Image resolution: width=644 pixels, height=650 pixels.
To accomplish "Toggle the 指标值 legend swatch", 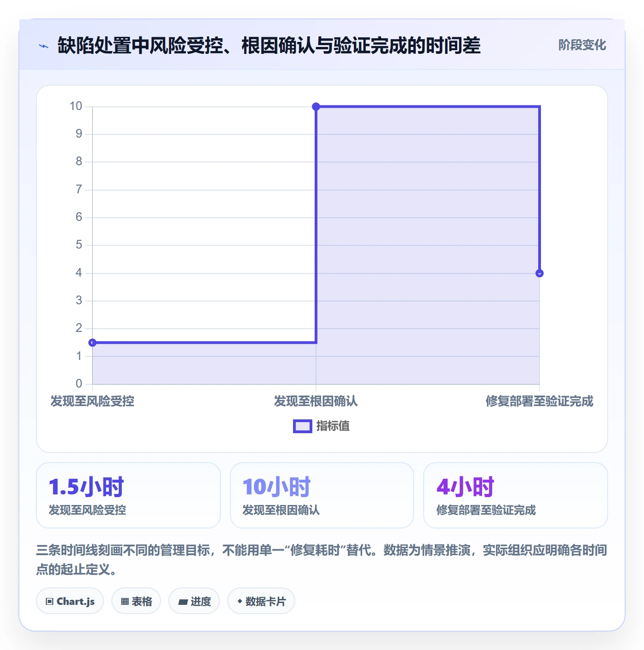I will click(x=303, y=426).
